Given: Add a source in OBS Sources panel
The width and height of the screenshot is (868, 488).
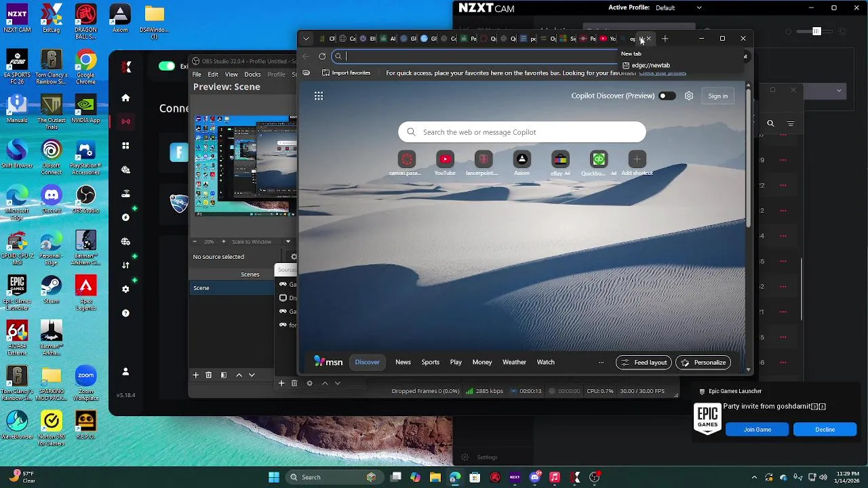Looking at the screenshot, I should tap(281, 383).
